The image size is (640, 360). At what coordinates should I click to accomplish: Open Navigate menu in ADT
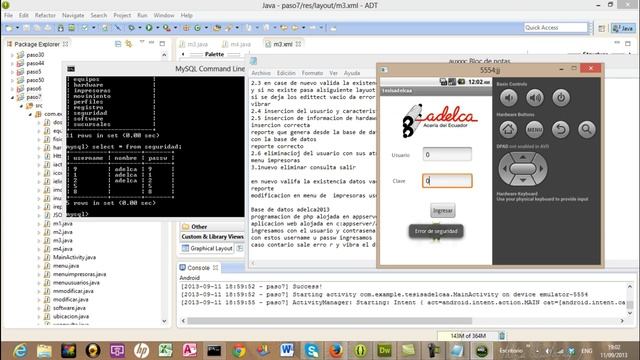(73, 16)
